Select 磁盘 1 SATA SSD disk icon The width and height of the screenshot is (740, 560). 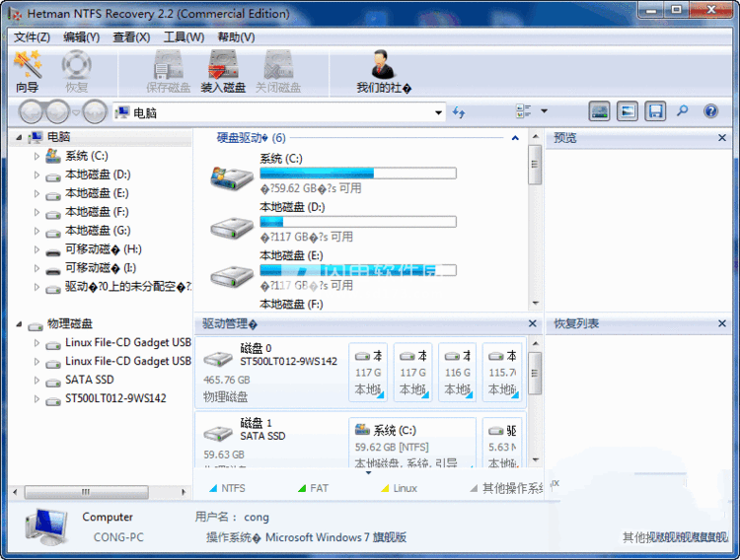click(x=218, y=433)
